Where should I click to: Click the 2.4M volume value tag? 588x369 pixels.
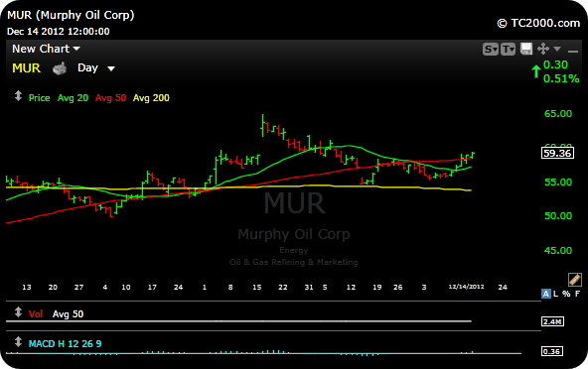tap(552, 321)
